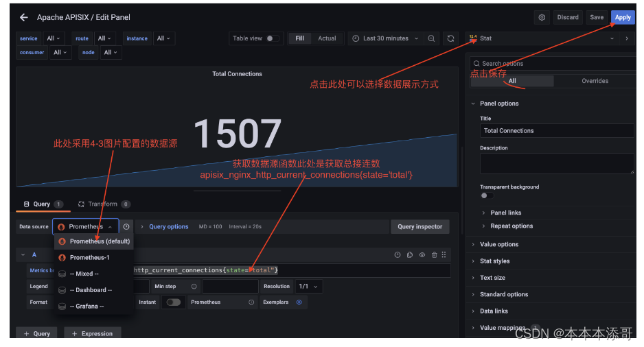Click the zoom out time range icon
This screenshot has width=644, height=347.
tap(431, 38)
